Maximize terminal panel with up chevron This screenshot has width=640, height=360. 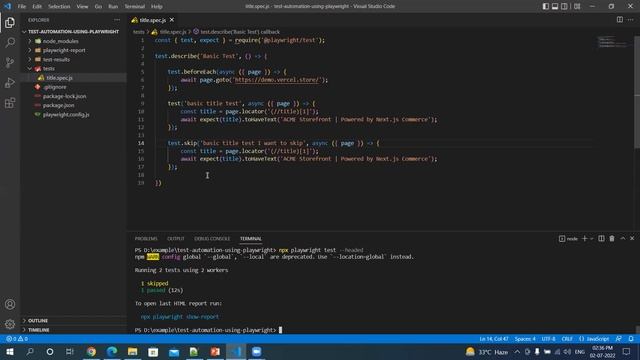[622, 238]
